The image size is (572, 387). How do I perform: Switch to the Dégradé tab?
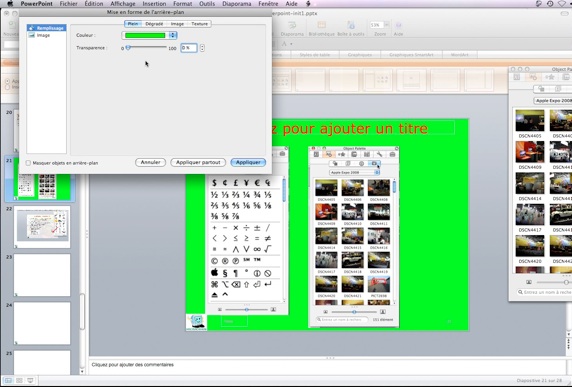point(154,24)
